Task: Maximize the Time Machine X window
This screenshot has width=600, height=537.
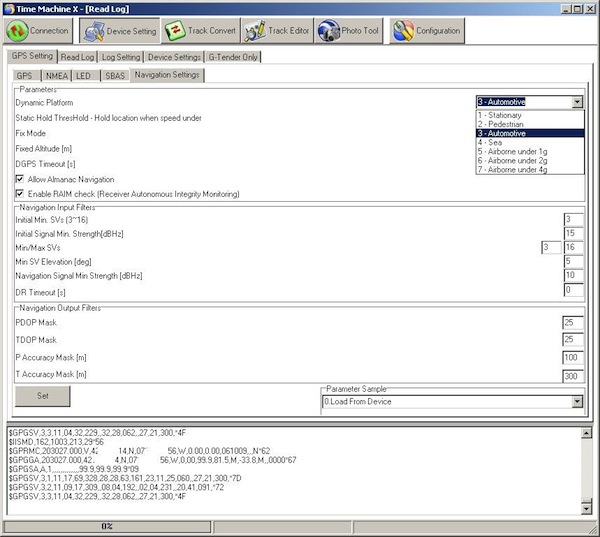Action: pos(577,9)
